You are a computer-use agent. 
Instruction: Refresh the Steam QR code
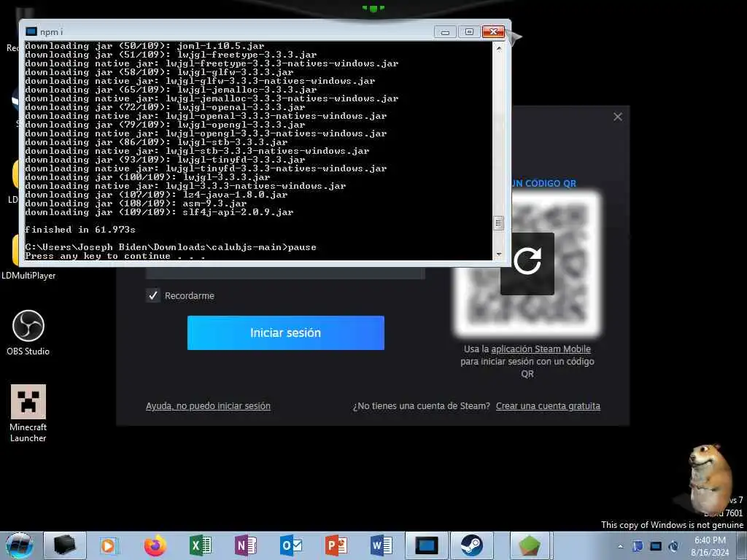(527, 263)
